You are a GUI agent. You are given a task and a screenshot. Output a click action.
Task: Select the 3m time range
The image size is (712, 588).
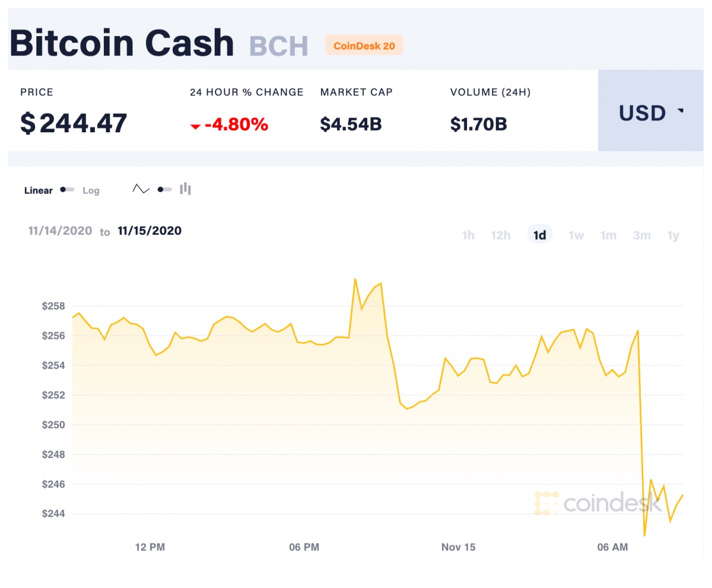click(x=642, y=235)
